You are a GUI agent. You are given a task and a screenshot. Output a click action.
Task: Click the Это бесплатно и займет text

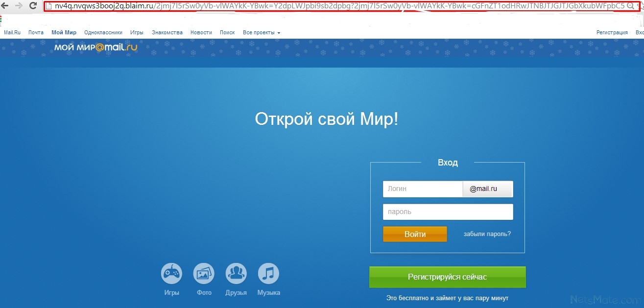point(448,298)
